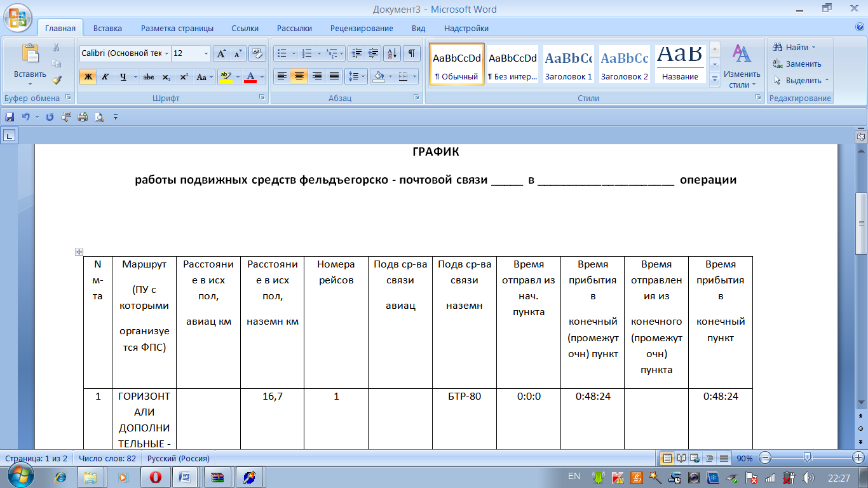The height and width of the screenshot is (488, 868).
Task: Click the Quick Print icon
Action: pyautogui.click(x=83, y=117)
